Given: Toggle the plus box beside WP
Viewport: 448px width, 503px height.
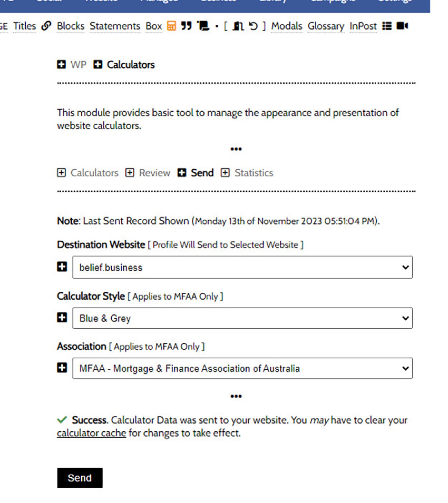Looking at the screenshot, I should point(62,64).
